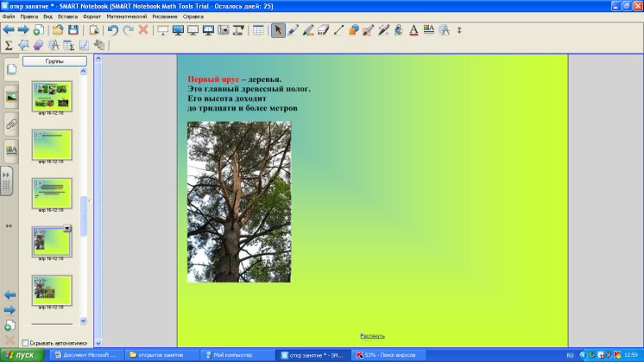The image size is (644, 362).
Task: Move sidebar to other side with arrows
Action: [x=9, y=226]
